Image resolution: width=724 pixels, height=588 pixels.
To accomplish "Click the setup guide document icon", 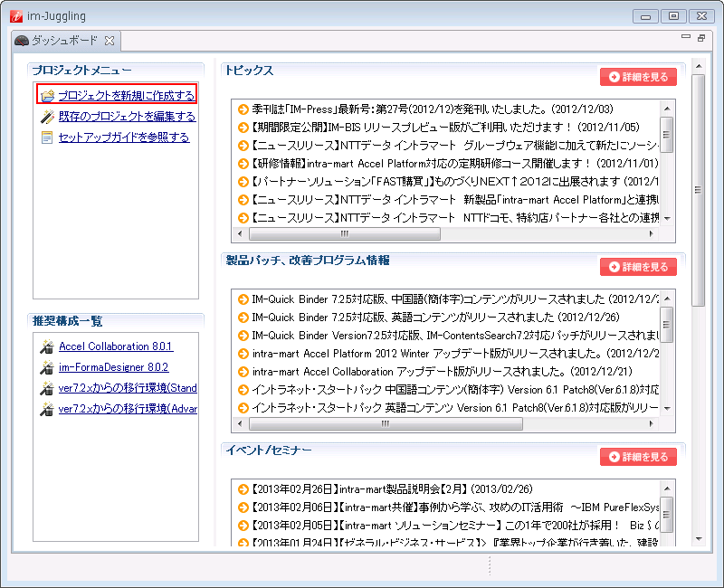I will (x=47, y=138).
